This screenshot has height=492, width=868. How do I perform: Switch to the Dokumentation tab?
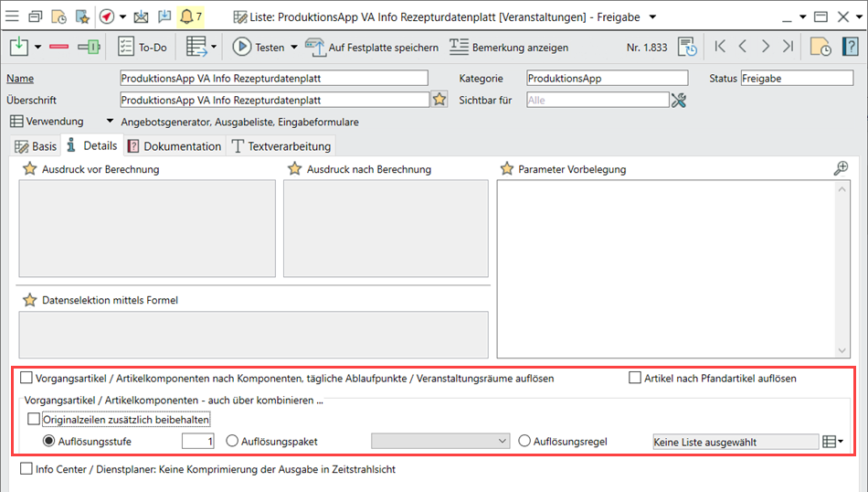[174, 146]
